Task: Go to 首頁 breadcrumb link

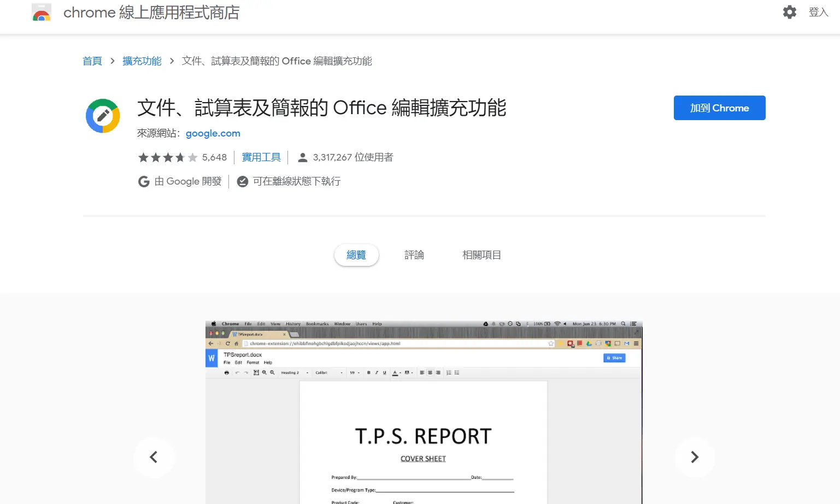Action: pos(92,61)
